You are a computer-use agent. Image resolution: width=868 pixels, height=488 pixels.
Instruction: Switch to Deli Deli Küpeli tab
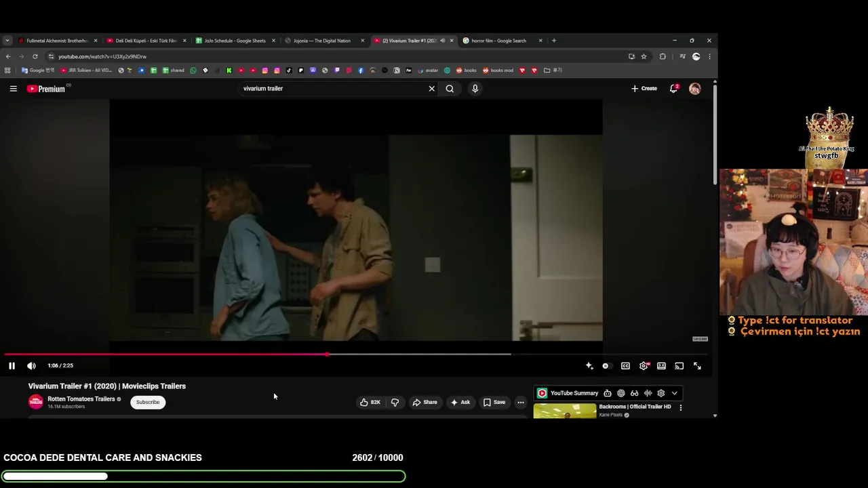pos(146,41)
